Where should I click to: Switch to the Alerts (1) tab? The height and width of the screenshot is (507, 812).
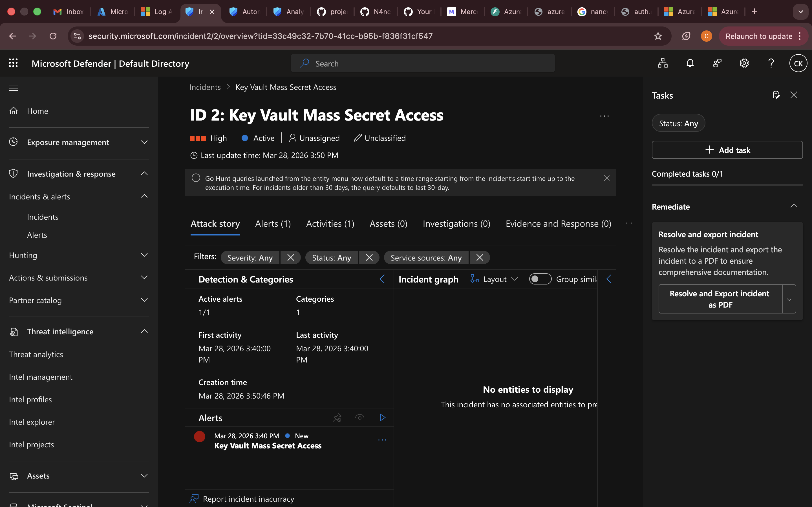(273, 224)
